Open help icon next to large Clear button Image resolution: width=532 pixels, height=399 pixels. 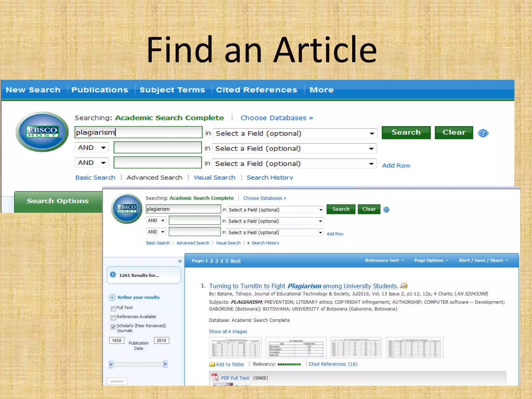(x=483, y=133)
